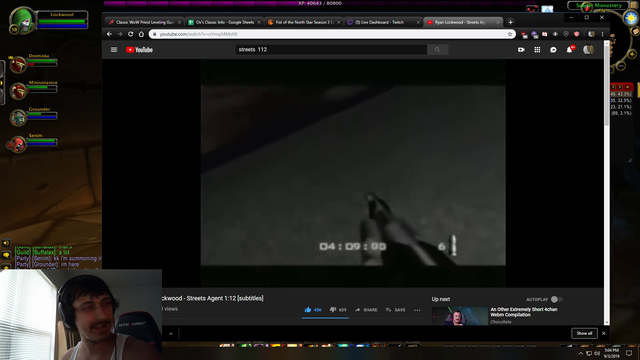Reload the YouTube page

tap(131, 34)
